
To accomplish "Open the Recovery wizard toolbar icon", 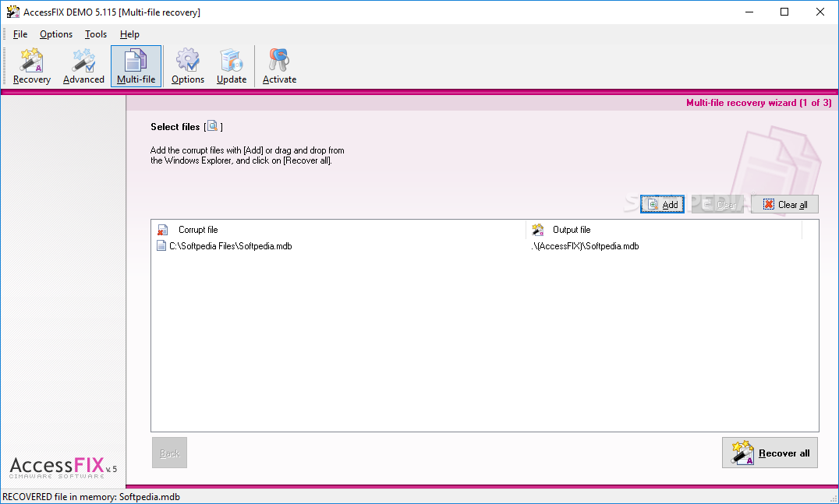I will pos(31,66).
